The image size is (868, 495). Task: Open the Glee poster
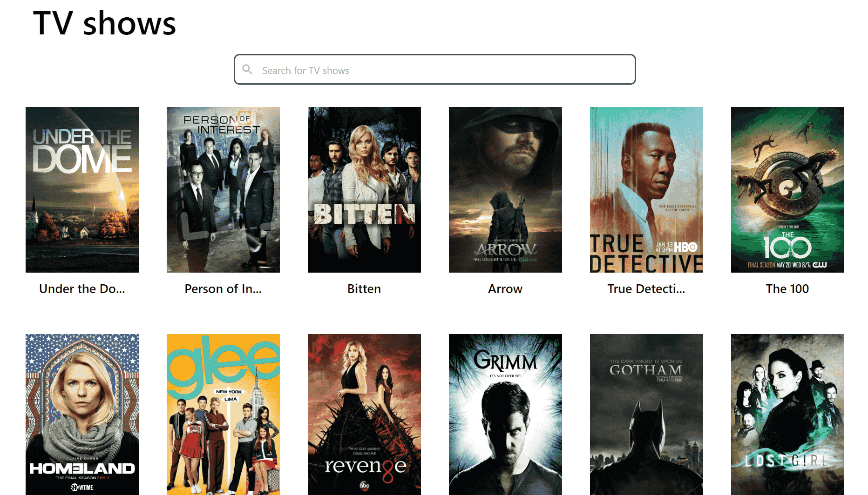[x=223, y=415]
